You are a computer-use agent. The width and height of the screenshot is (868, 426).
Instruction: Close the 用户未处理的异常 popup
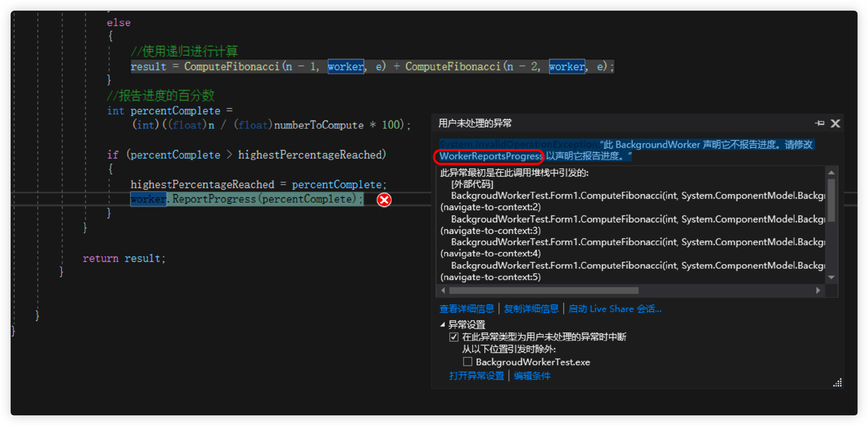(x=836, y=123)
